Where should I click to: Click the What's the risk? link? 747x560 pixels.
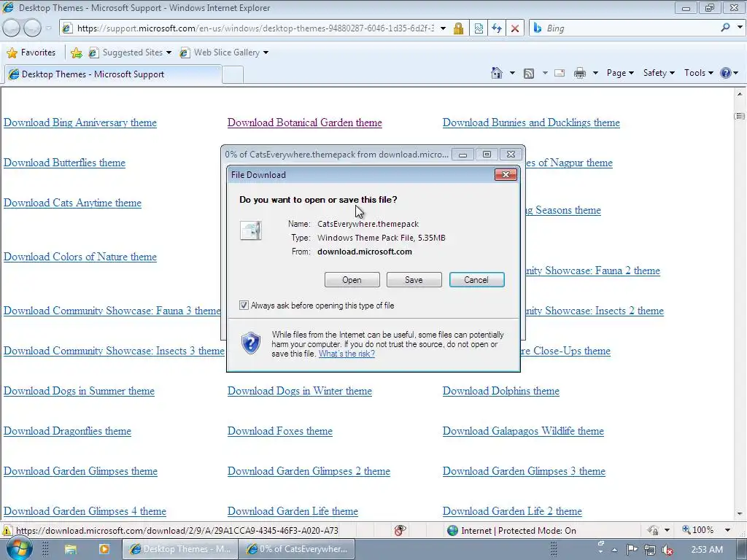(347, 354)
